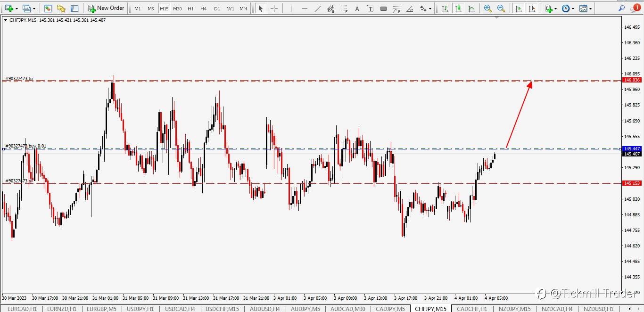Select the W1 timeframe button
The height and width of the screenshot is (312, 644).
(230, 8)
